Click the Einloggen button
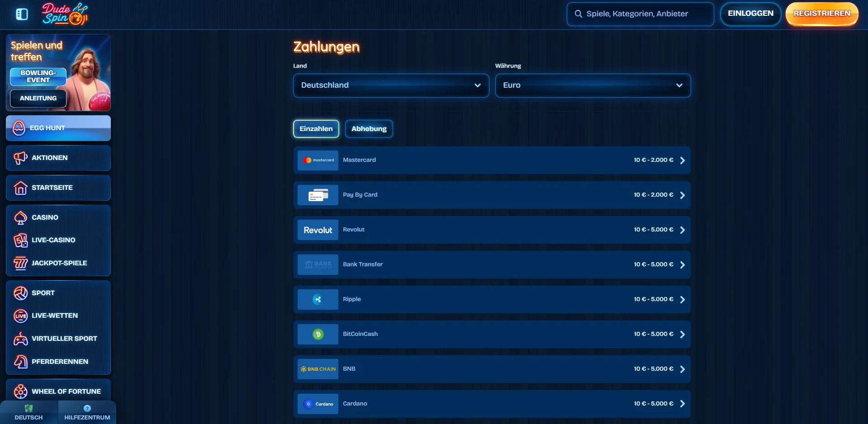 (750, 14)
